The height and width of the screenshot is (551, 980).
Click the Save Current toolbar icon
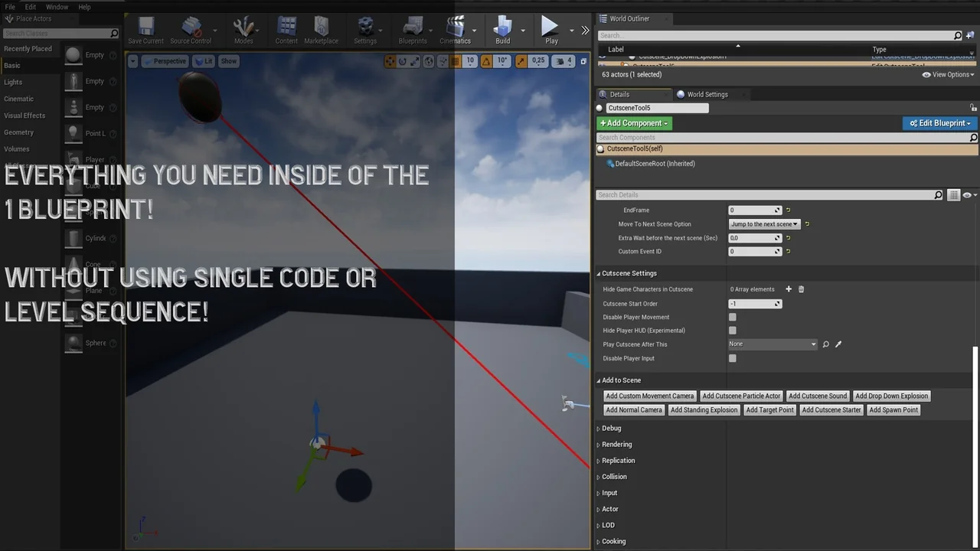click(145, 28)
